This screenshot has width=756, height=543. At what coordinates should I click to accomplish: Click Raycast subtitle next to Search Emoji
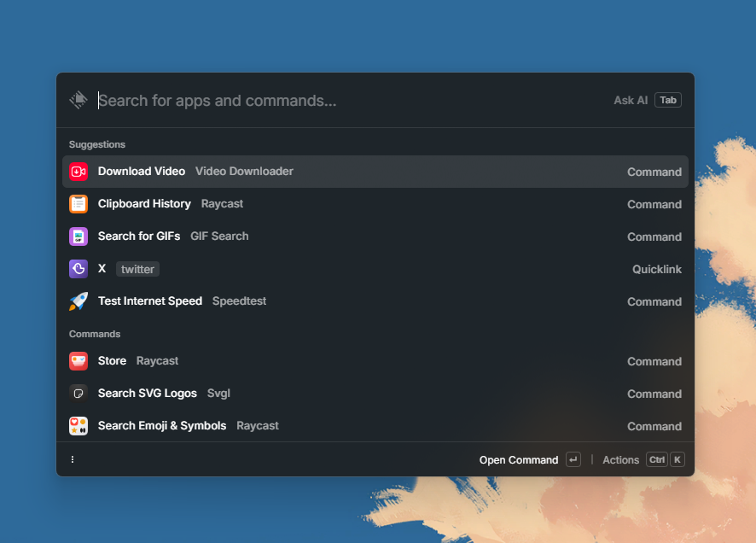[258, 426]
